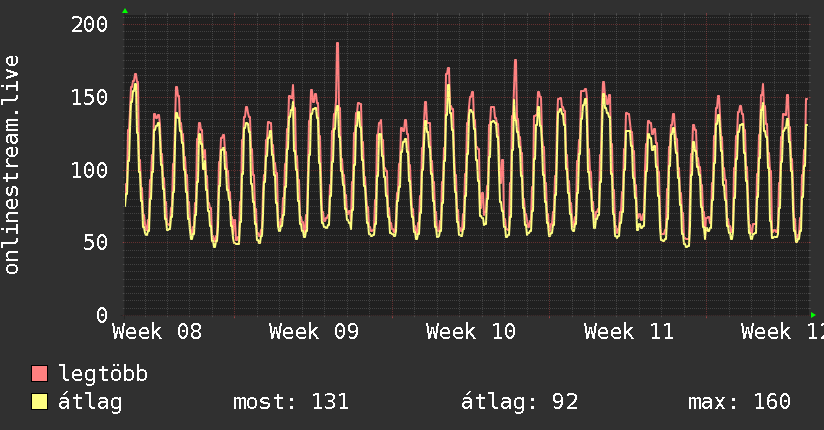This screenshot has height=430, width=824.
Task: Click the 200 y-axis value label
Action: pyautogui.click(x=89, y=24)
